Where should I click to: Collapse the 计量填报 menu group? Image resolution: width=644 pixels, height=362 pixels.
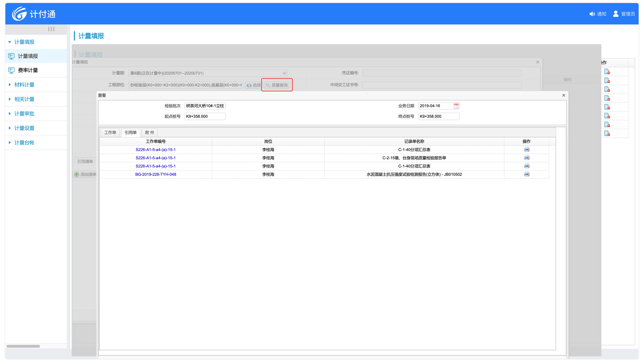(24, 42)
